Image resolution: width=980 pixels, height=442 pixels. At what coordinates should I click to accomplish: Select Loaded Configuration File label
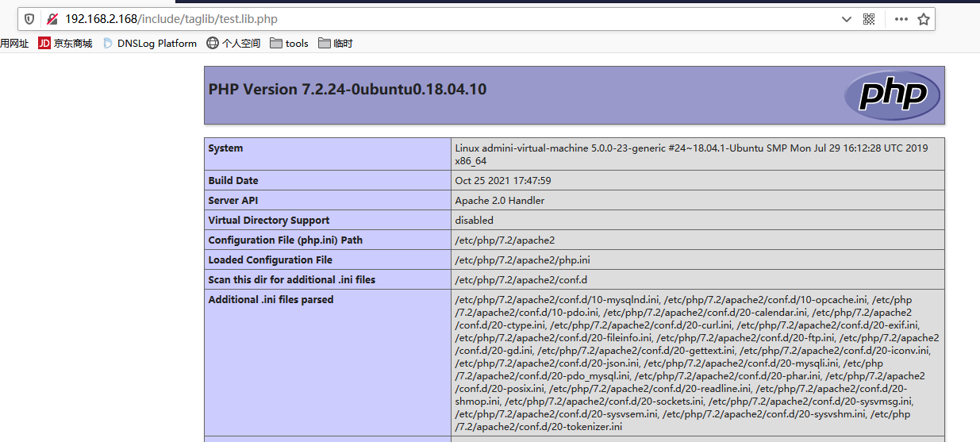click(271, 260)
